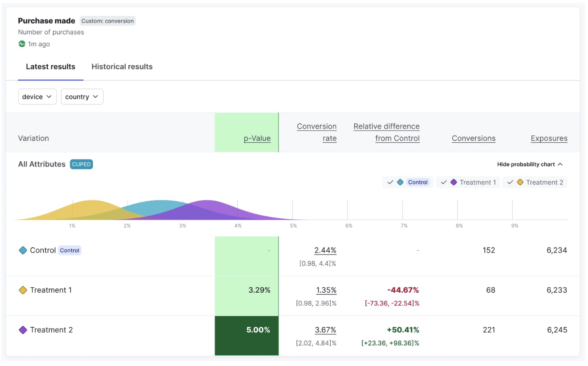Click the Conversion rate column header

point(317,132)
